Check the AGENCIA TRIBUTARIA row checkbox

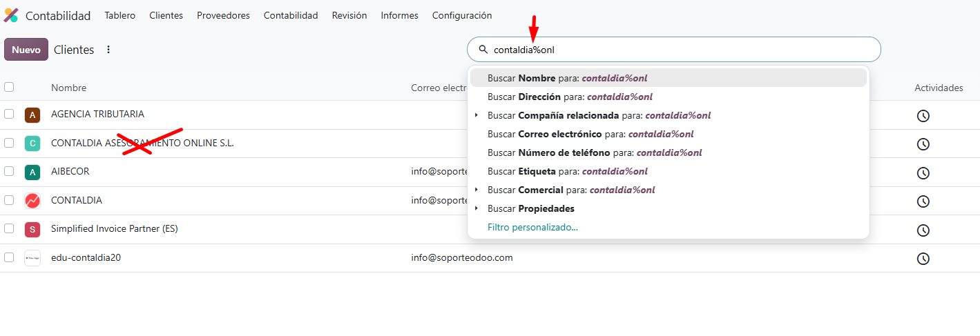pos(9,114)
